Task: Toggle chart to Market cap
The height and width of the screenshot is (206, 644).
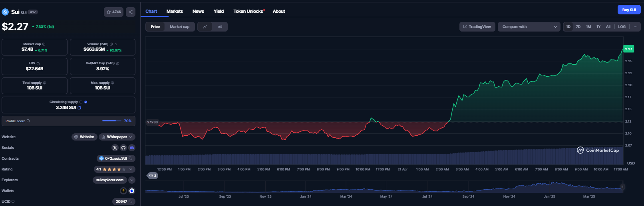Action: [x=179, y=27]
